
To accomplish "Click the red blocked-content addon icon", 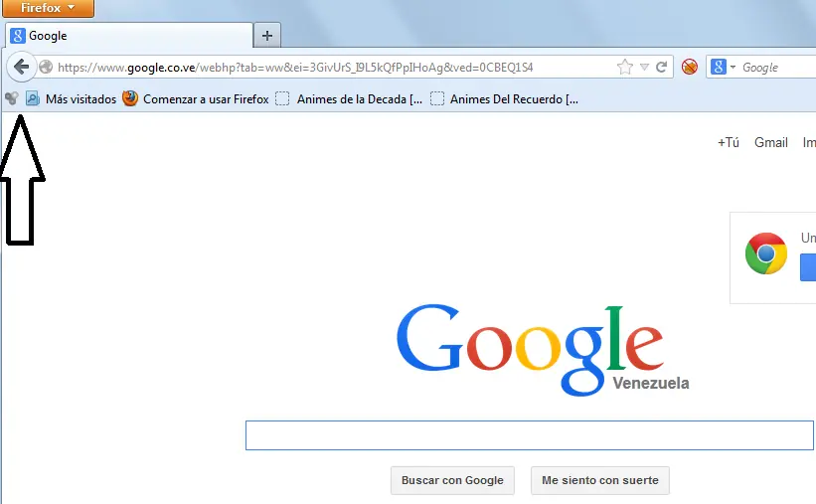I will [690, 67].
